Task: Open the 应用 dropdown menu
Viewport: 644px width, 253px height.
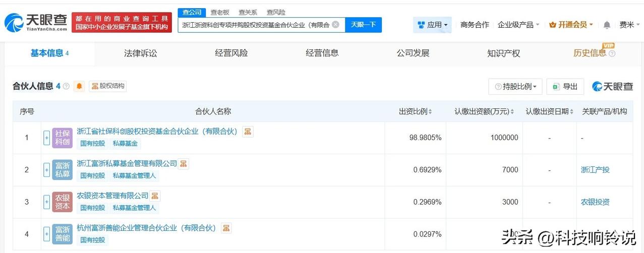Action: click(432, 25)
